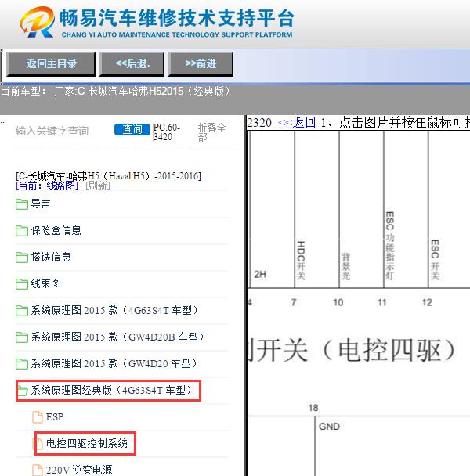Open the 搭铁信息 folder icon
This screenshot has width=470, height=476.
(22, 257)
